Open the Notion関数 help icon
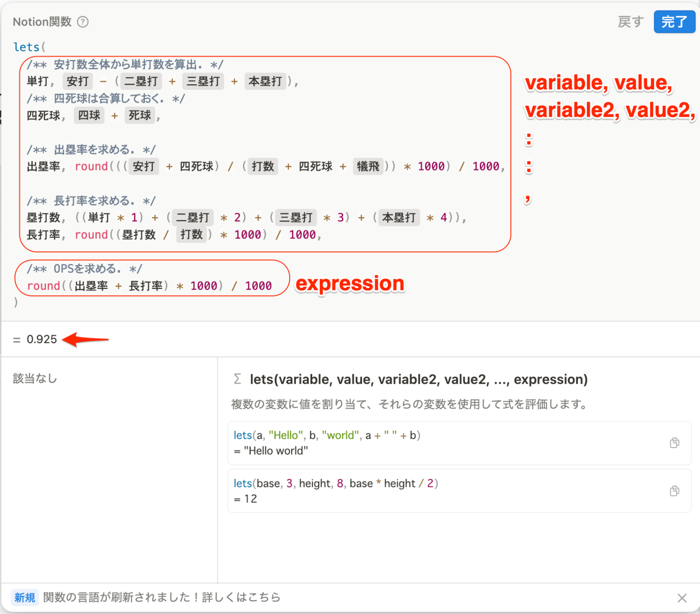Viewport: 700px width, 614px height. pyautogui.click(x=83, y=21)
